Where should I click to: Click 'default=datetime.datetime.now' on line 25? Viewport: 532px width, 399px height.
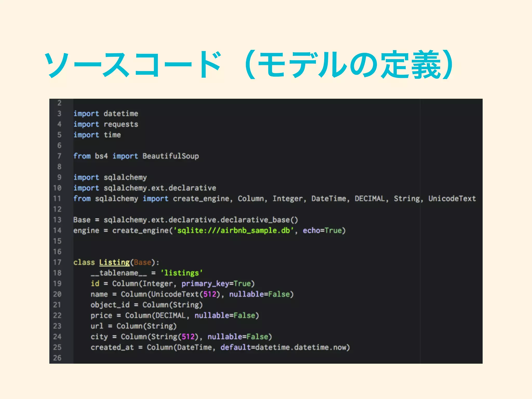pos(283,348)
